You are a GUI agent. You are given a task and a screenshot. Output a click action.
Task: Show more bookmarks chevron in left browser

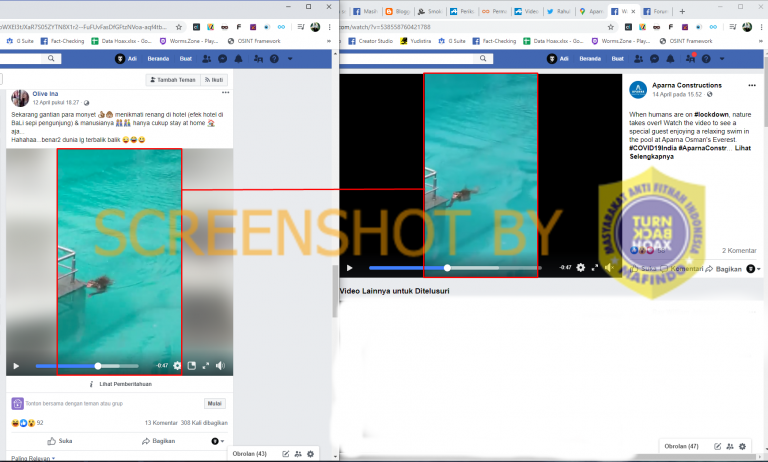point(329,41)
